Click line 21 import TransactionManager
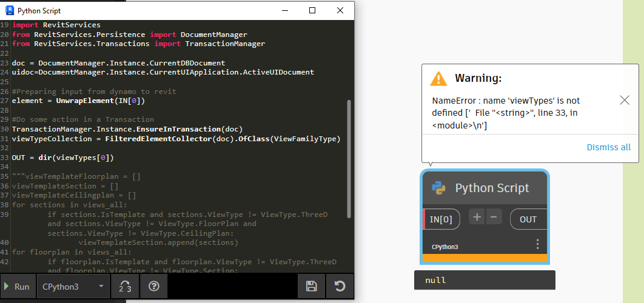The width and height of the screenshot is (644, 303). point(138,44)
